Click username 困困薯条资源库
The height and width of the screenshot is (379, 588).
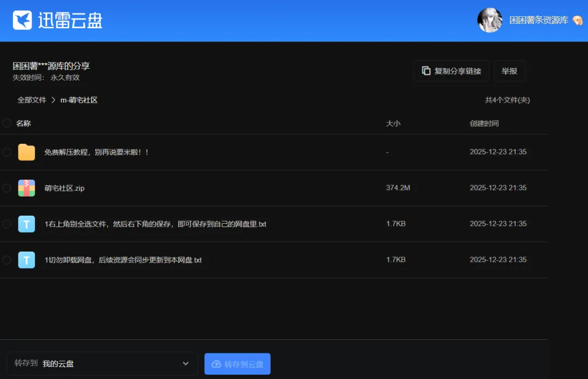(x=539, y=20)
